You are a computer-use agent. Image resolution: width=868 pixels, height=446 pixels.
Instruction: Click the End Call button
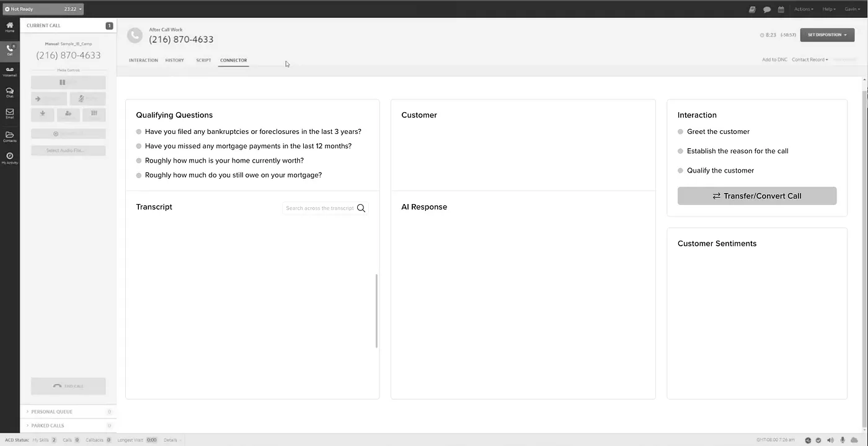[x=68, y=386]
